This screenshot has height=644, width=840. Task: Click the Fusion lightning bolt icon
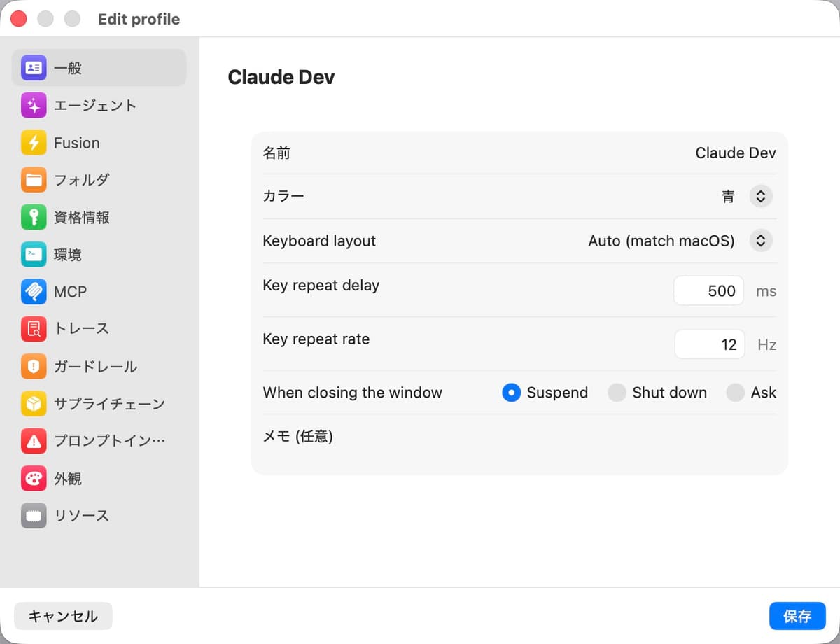(34, 143)
